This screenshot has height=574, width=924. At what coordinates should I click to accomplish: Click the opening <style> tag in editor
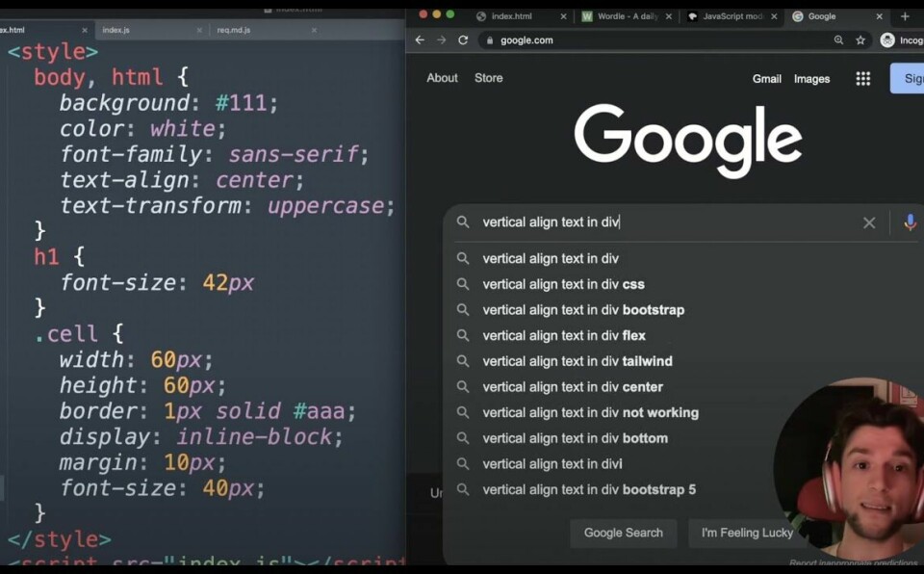pos(53,52)
